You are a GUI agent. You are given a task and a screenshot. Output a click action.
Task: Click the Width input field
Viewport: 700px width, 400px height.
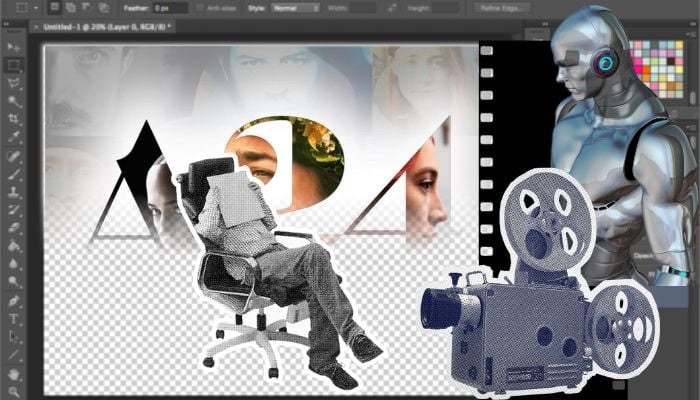pos(363,8)
